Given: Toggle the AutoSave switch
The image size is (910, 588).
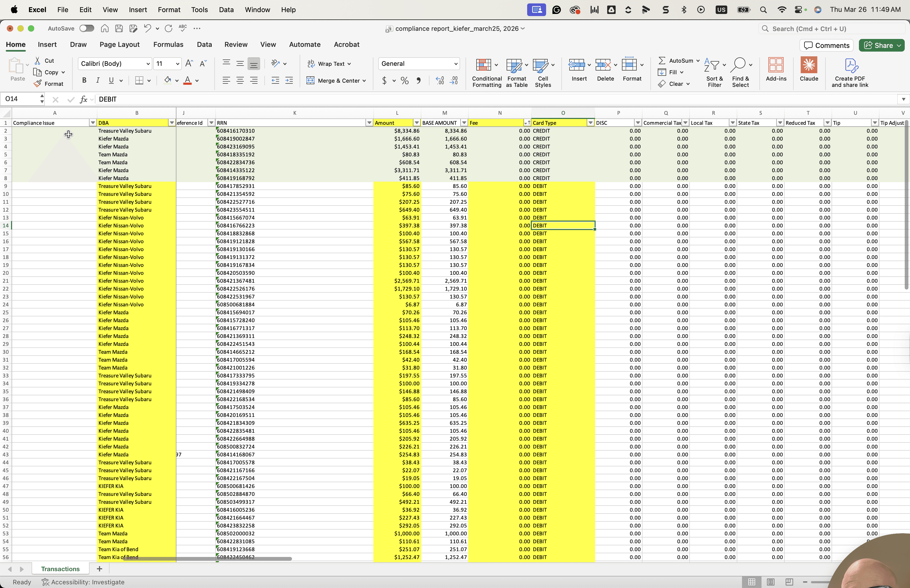Looking at the screenshot, I should 87,28.
